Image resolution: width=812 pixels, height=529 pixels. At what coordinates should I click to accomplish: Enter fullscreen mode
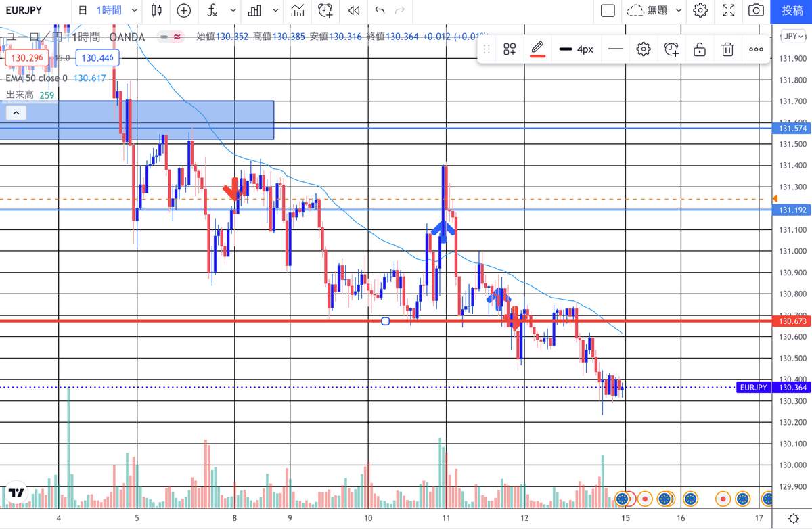728,10
